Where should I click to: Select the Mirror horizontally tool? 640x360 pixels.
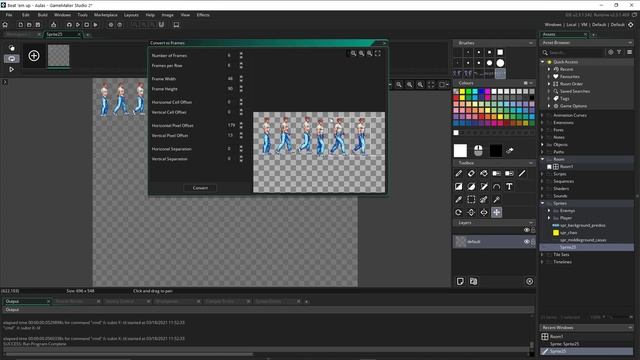pos(484,212)
